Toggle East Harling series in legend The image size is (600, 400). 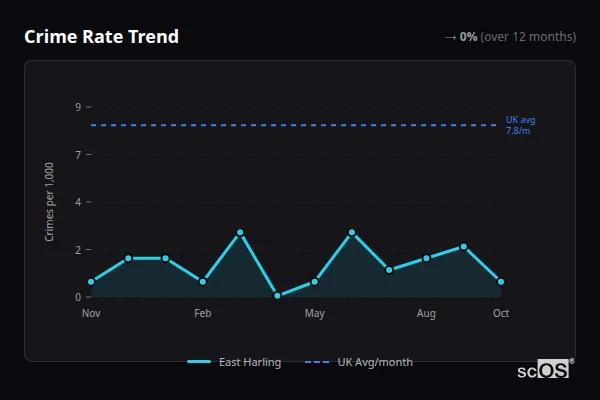234,362
